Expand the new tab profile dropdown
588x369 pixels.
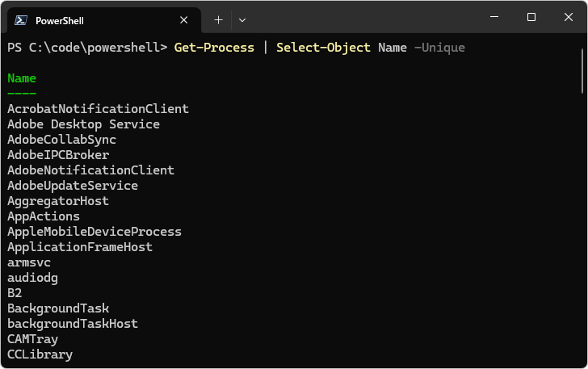pos(242,20)
